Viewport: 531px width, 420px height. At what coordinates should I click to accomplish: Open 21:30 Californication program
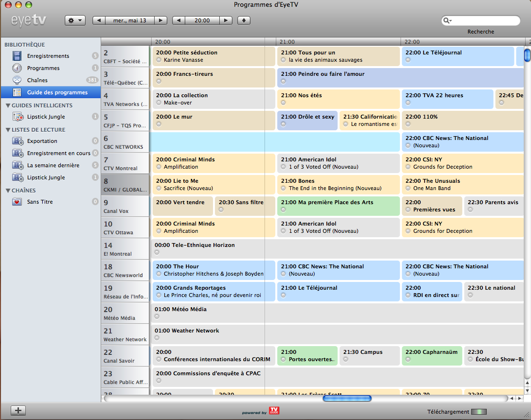[x=370, y=121]
